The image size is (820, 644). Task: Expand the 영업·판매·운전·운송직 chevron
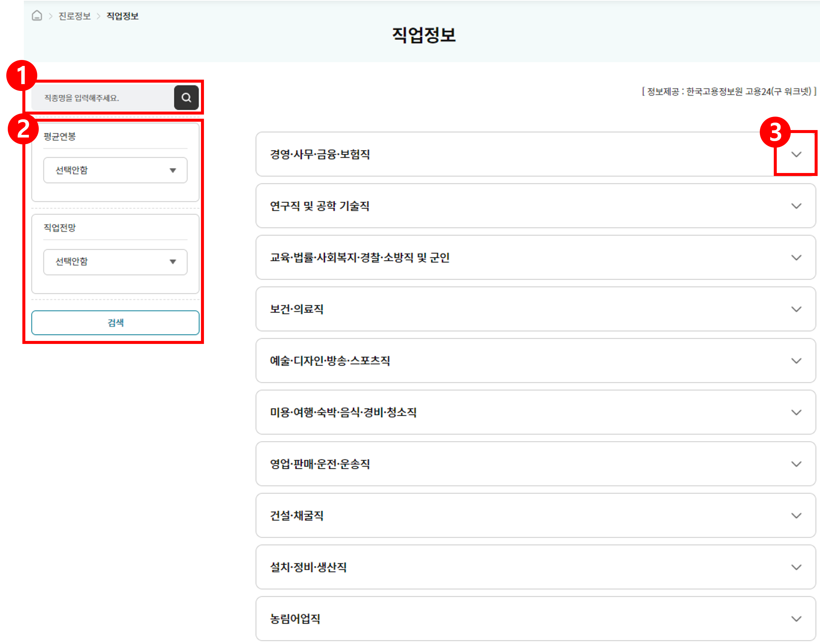pyautogui.click(x=796, y=464)
